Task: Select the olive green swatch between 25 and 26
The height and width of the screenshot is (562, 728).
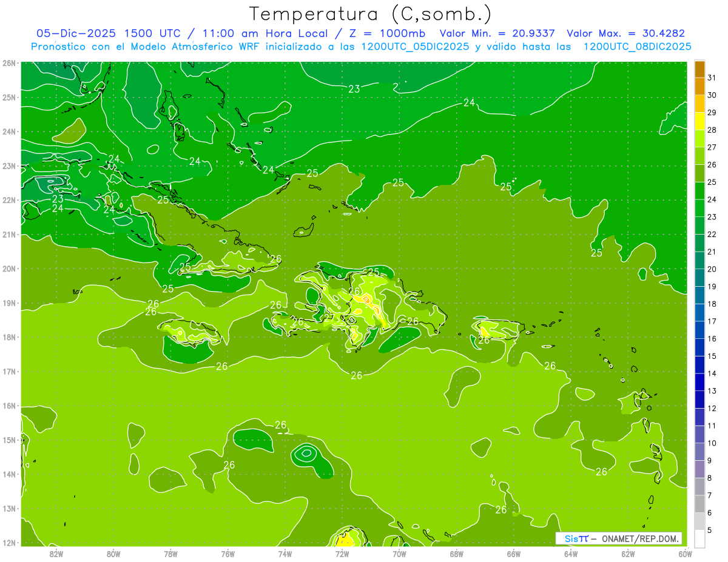Action: pyautogui.click(x=699, y=173)
